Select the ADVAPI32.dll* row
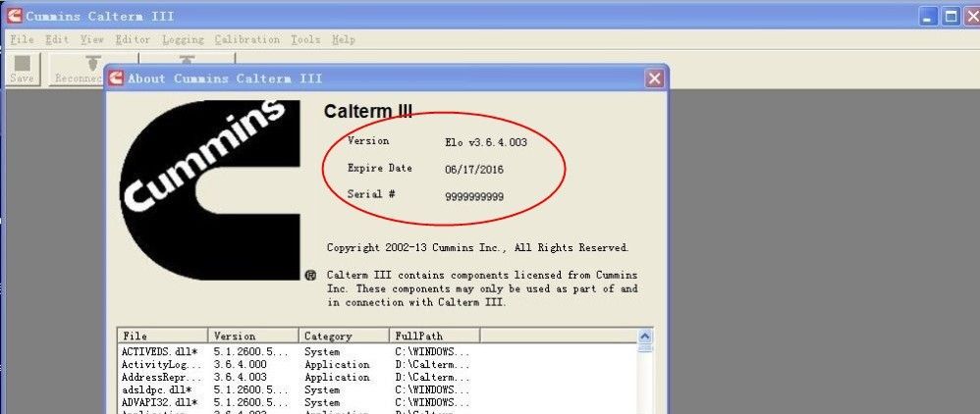Image resolution: width=980 pixels, height=414 pixels. point(377,403)
